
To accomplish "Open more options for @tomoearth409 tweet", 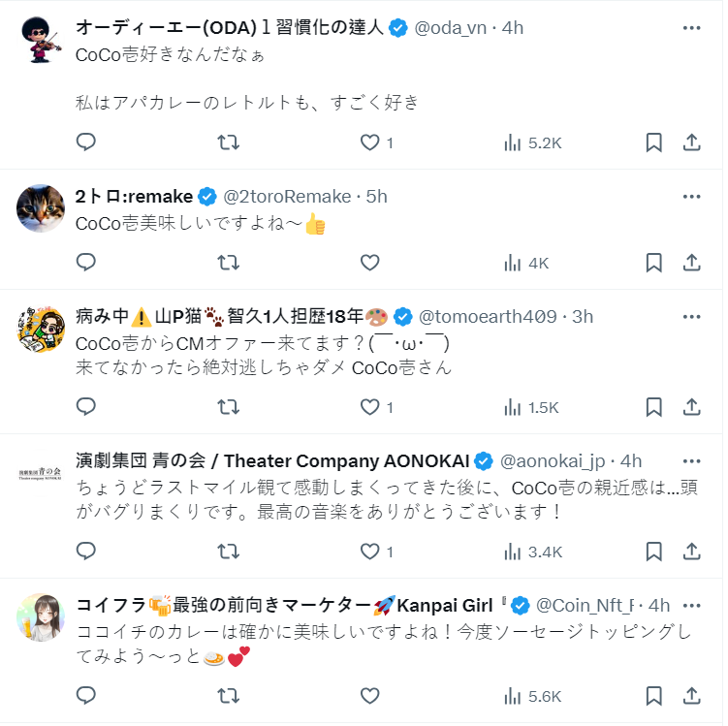I will tap(691, 317).
